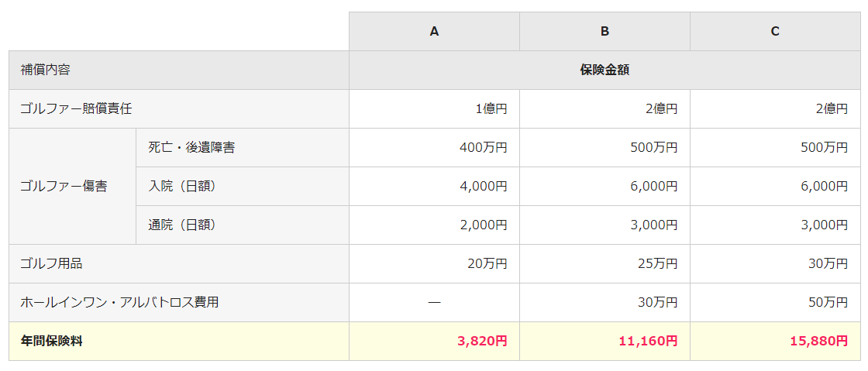Click the 保険金額 header cell

click(604, 70)
